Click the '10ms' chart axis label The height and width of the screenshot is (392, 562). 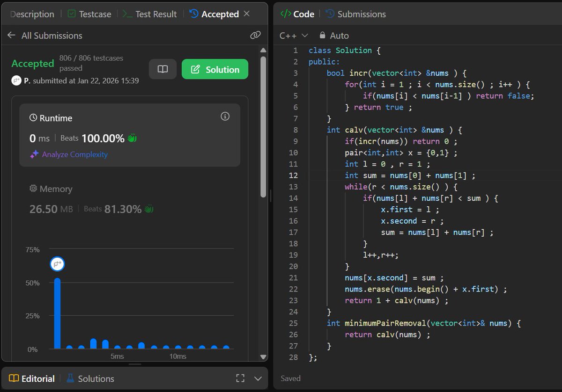(x=177, y=356)
